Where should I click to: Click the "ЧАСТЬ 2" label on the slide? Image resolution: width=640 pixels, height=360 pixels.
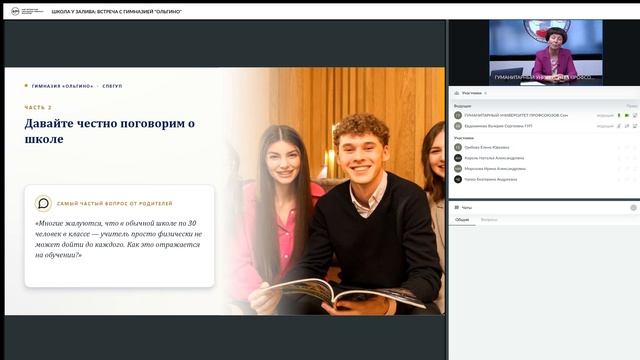pyautogui.click(x=38, y=108)
